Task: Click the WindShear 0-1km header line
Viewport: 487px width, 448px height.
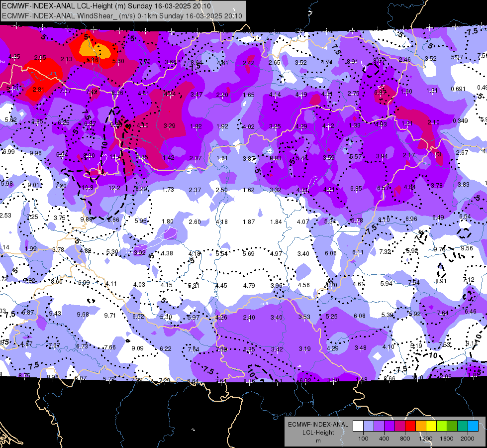Action: (x=122, y=16)
